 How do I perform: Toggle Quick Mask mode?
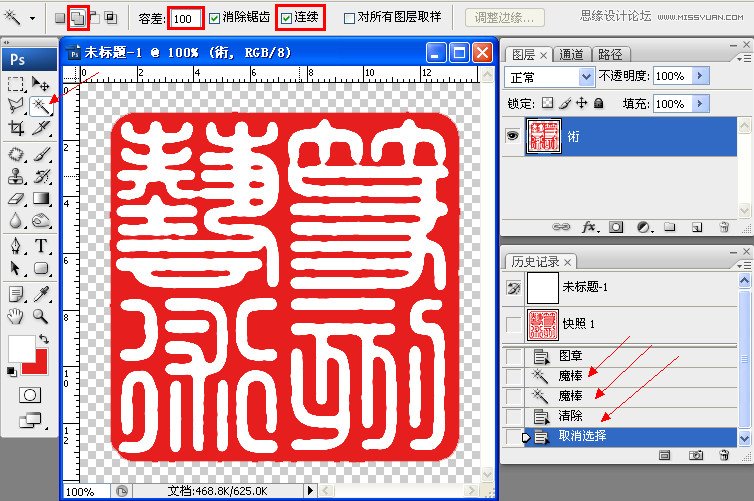coord(29,395)
